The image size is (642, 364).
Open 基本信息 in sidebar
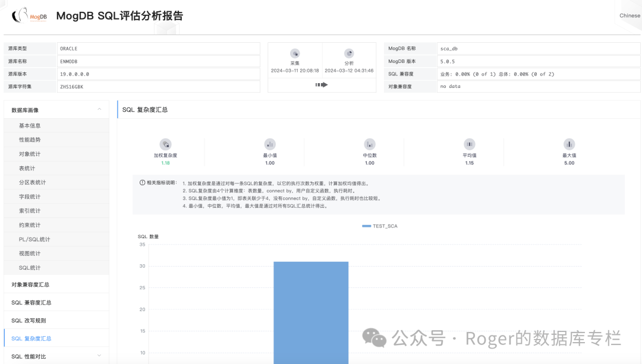point(56,125)
